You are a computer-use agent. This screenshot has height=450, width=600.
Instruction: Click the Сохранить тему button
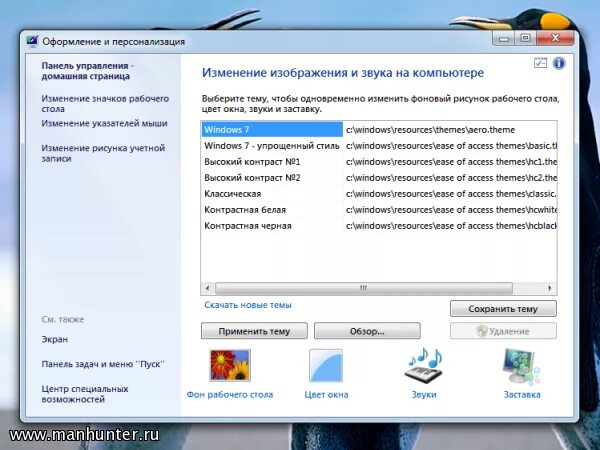[503, 309]
